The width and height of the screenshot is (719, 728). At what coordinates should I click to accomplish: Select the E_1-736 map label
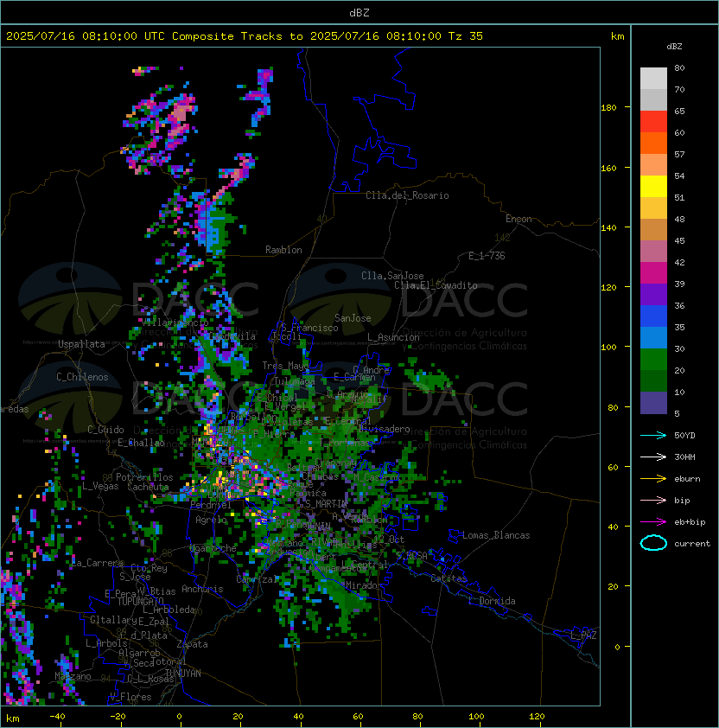[x=487, y=256]
